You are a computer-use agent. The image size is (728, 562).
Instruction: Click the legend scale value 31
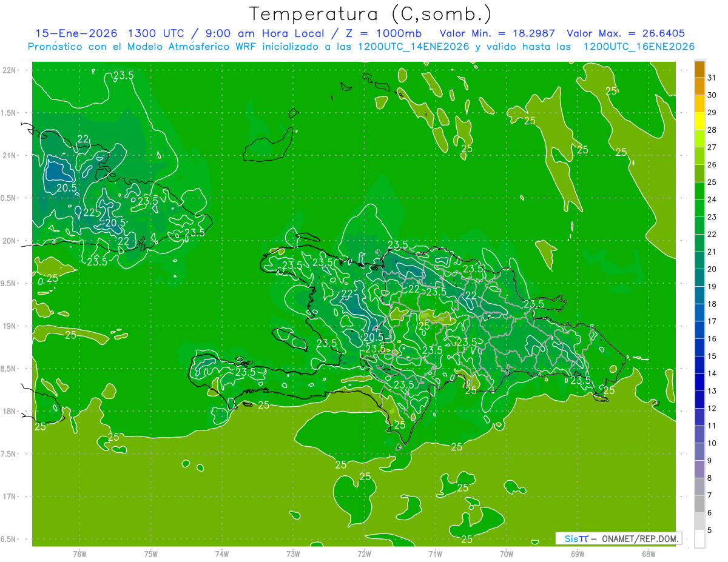712,78
